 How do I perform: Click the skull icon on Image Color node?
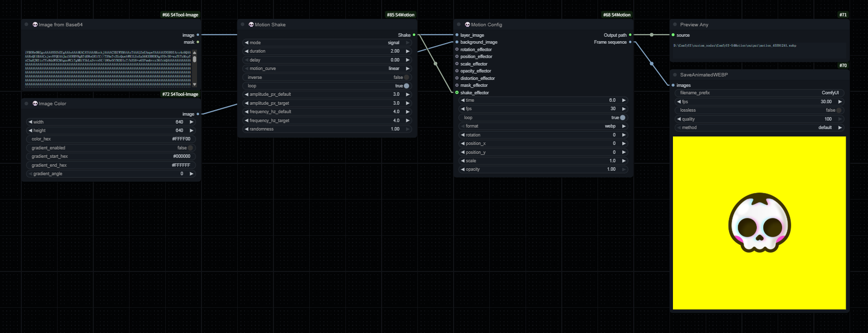(x=35, y=103)
